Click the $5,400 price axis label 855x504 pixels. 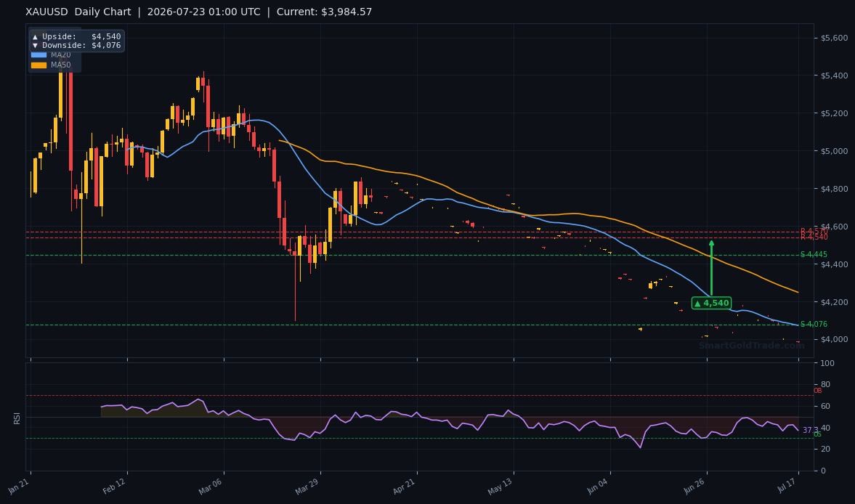click(834, 76)
